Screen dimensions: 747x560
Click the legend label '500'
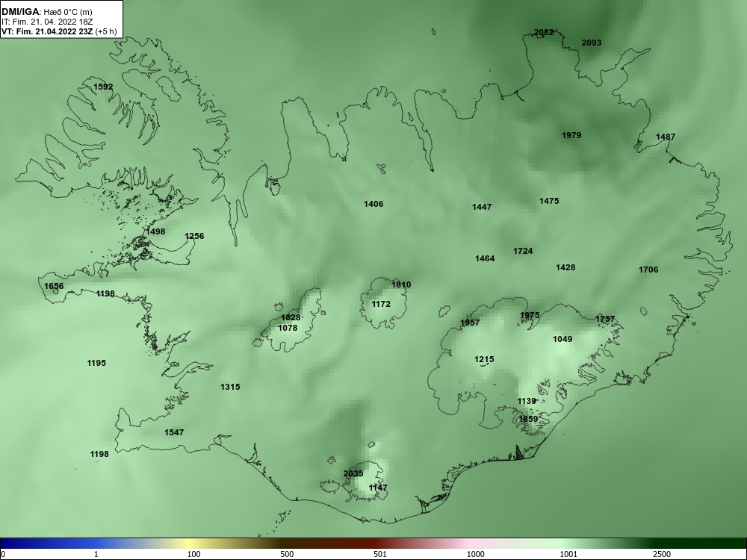pos(287,554)
